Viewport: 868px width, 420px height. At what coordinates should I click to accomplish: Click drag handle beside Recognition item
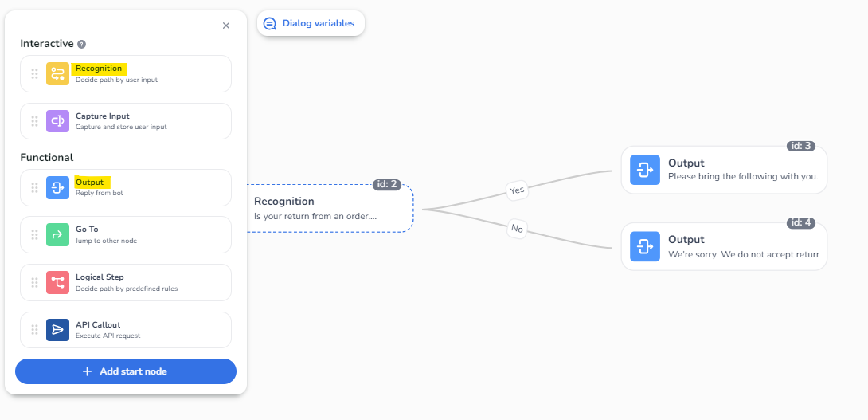[x=34, y=74]
